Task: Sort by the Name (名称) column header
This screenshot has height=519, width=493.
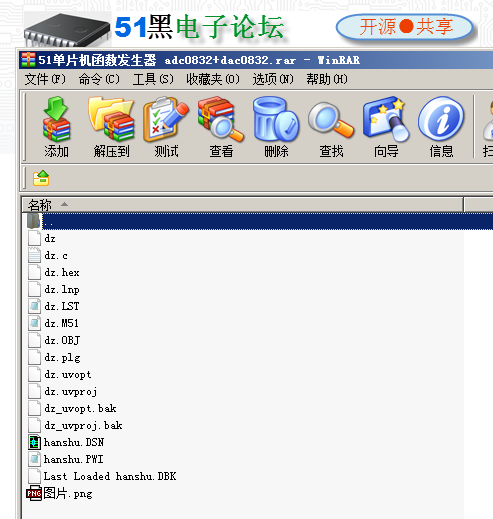Action: (243, 204)
